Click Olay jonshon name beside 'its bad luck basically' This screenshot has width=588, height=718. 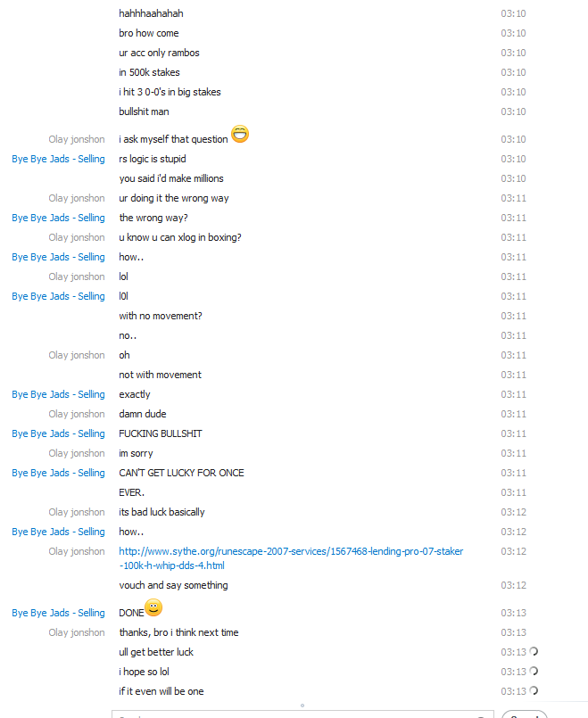[77, 512]
